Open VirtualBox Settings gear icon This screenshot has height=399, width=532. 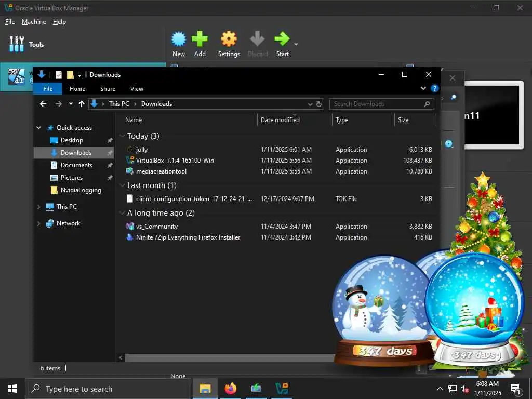tap(229, 39)
